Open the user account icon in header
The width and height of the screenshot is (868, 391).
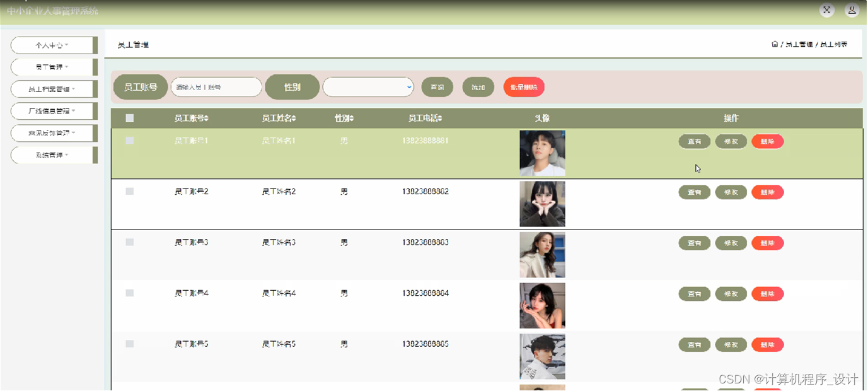pos(852,10)
